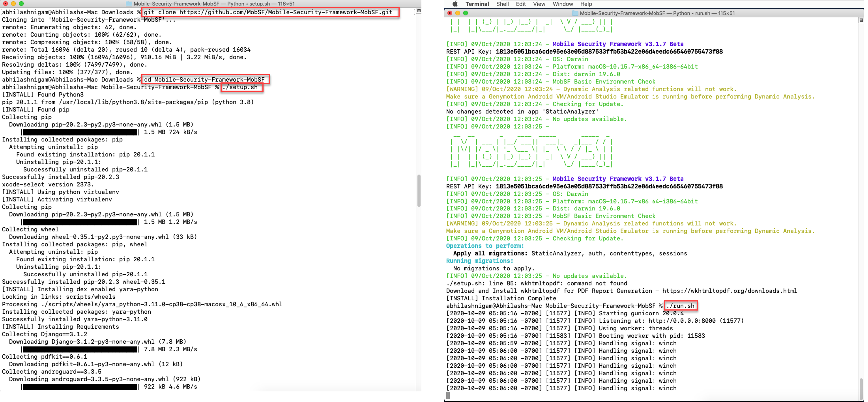Viewport: 868px width, 402px height.
Task: Click 'Downloading wheel-0.35.1' line
Action: tap(103, 237)
